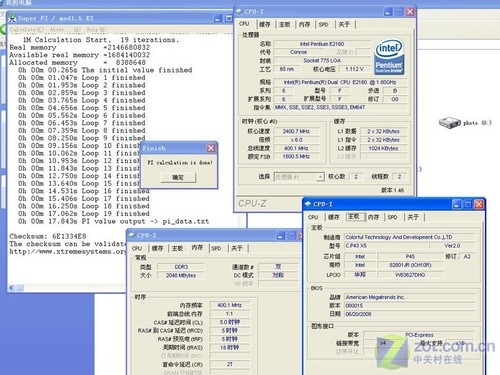Select 内存 tab in memory window

[x=197, y=248]
